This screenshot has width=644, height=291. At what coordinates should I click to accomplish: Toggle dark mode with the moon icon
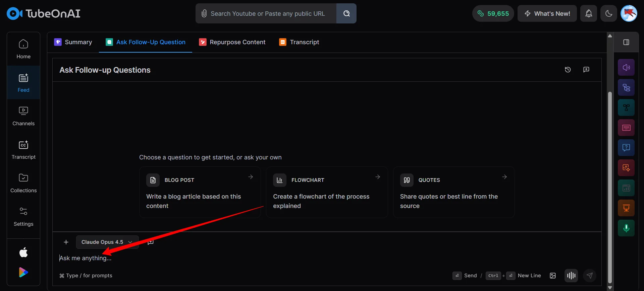click(609, 13)
